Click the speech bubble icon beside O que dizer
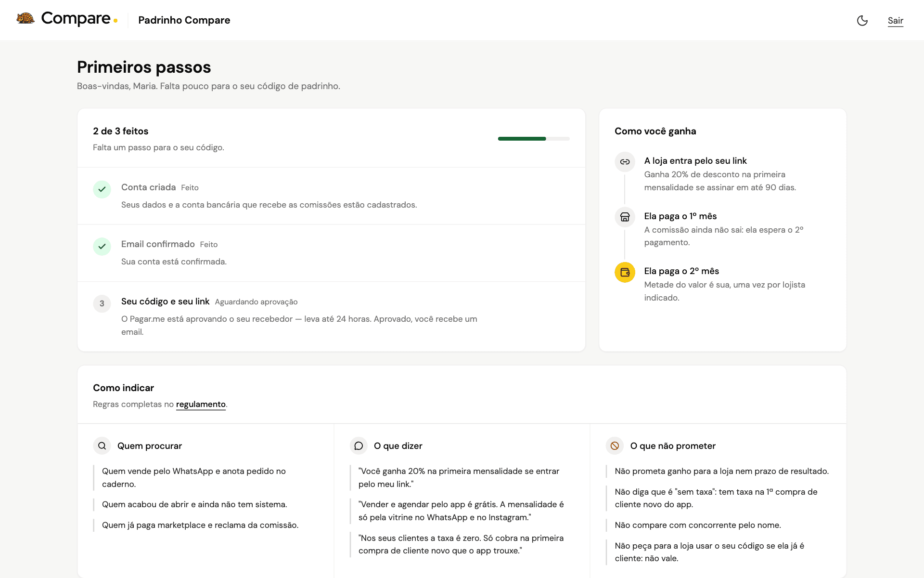This screenshot has height=578, width=924. click(x=359, y=446)
